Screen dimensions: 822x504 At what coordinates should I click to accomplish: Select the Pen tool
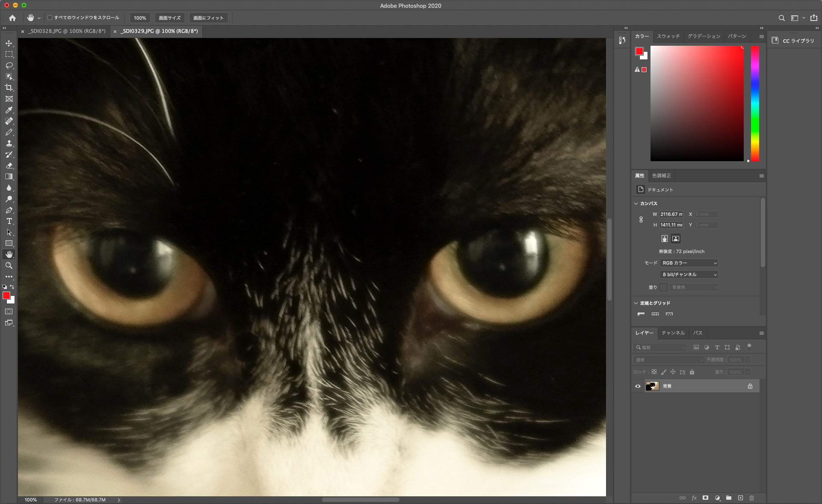(9, 210)
